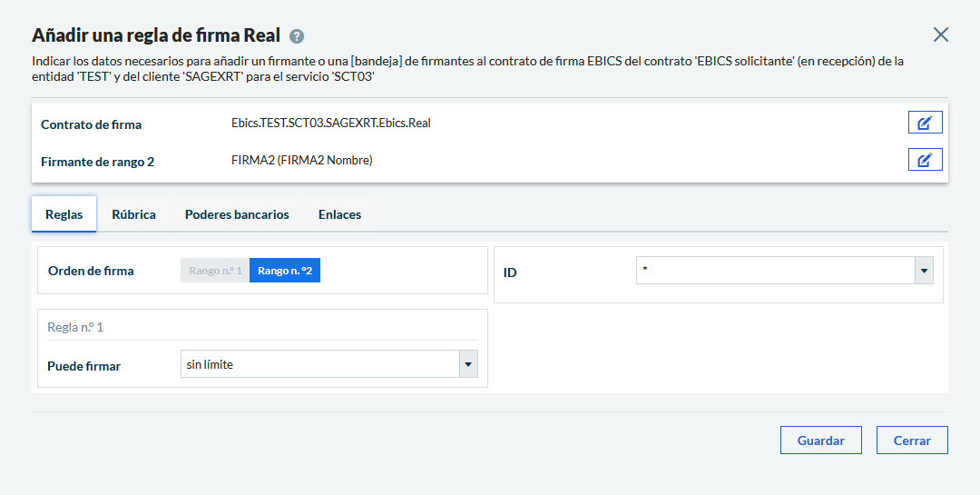Open the Rúbrica tab
This screenshot has width=980, height=495.
(133, 214)
